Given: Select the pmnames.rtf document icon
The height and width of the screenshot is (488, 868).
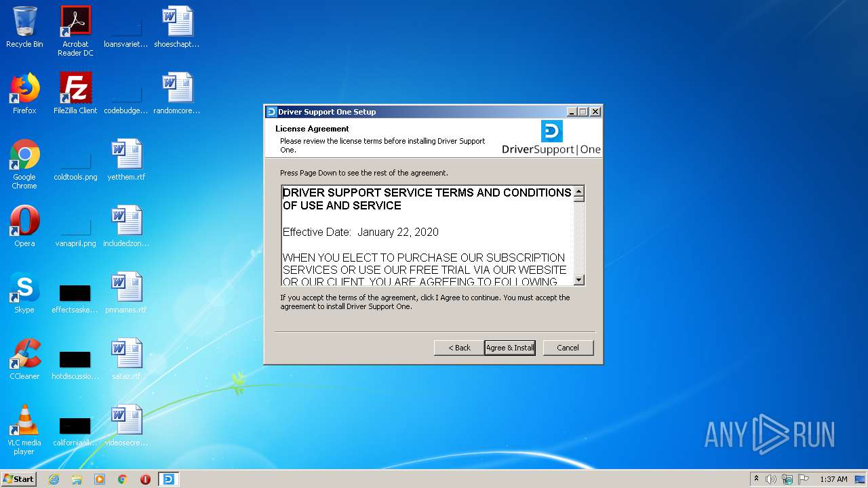Looking at the screenshot, I should pyautogui.click(x=126, y=293).
